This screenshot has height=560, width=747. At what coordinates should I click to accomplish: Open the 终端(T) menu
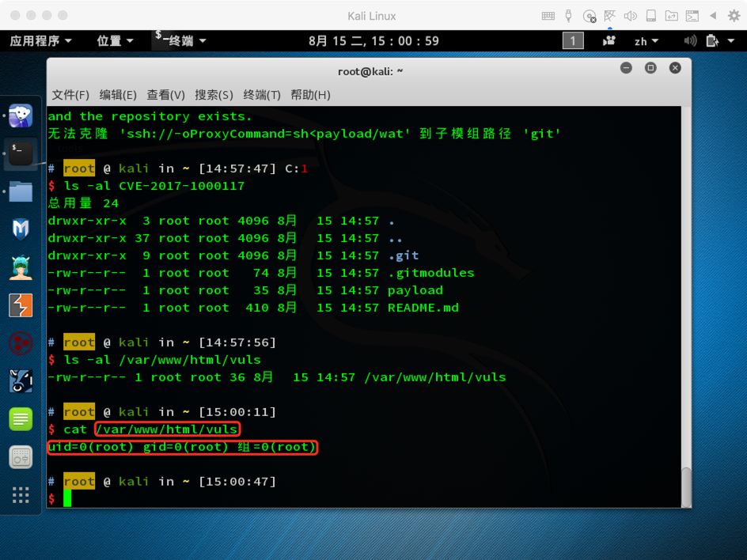pyautogui.click(x=262, y=95)
